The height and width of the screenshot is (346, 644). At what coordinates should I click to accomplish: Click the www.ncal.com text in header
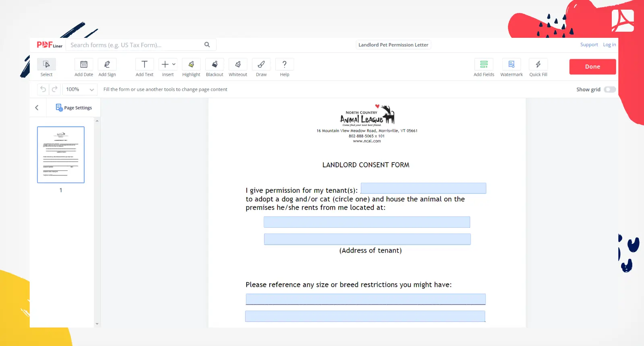coord(367,141)
